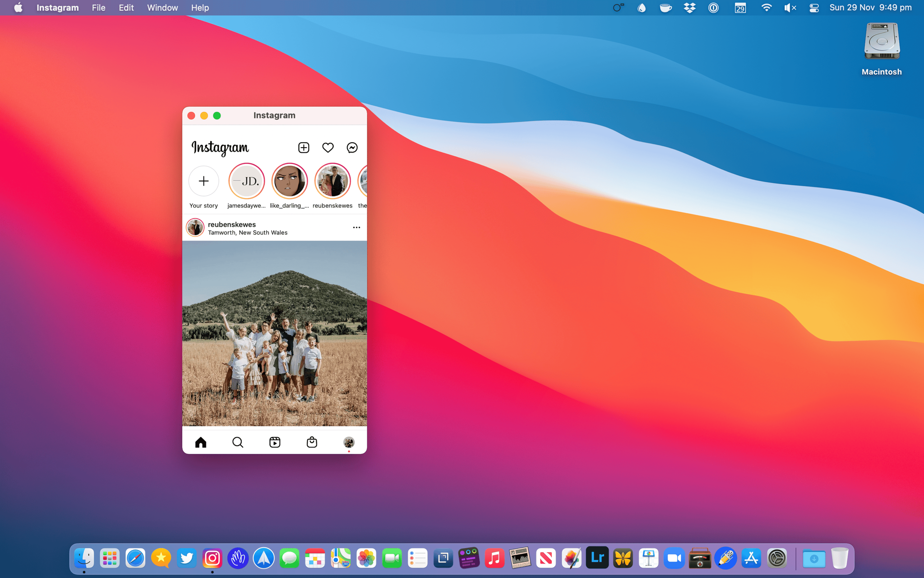924x578 pixels.
Task: Open your profile avatar tab
Action: tap(349, 442)
